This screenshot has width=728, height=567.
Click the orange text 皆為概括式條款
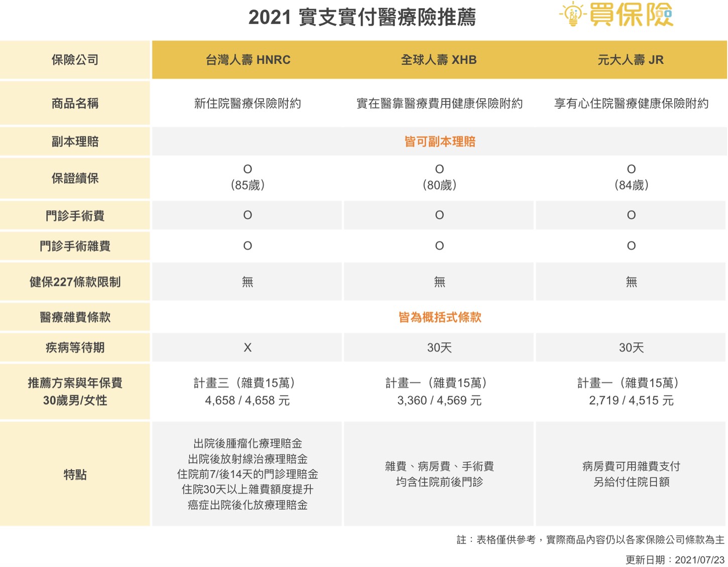point(440,317)
